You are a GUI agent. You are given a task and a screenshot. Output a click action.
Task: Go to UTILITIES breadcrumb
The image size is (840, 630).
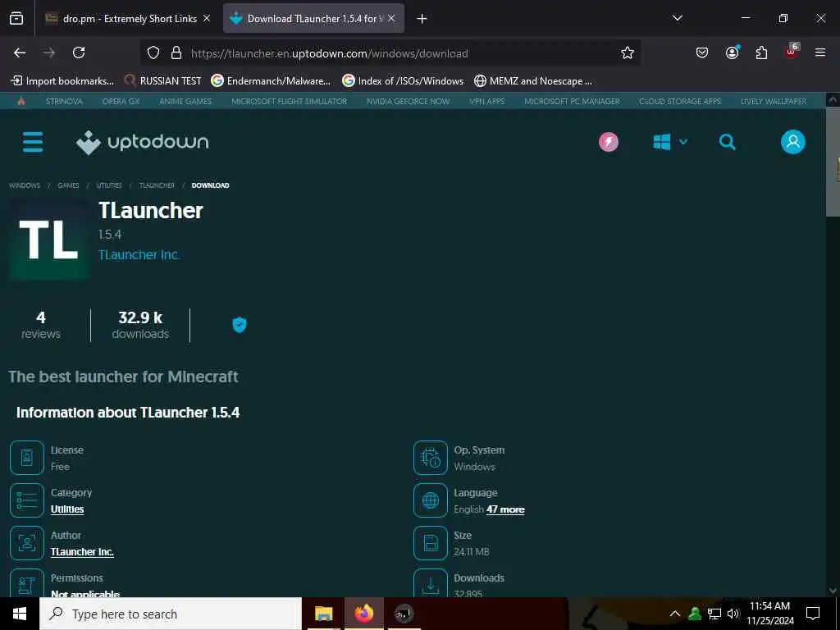click(x=109, y=185)
